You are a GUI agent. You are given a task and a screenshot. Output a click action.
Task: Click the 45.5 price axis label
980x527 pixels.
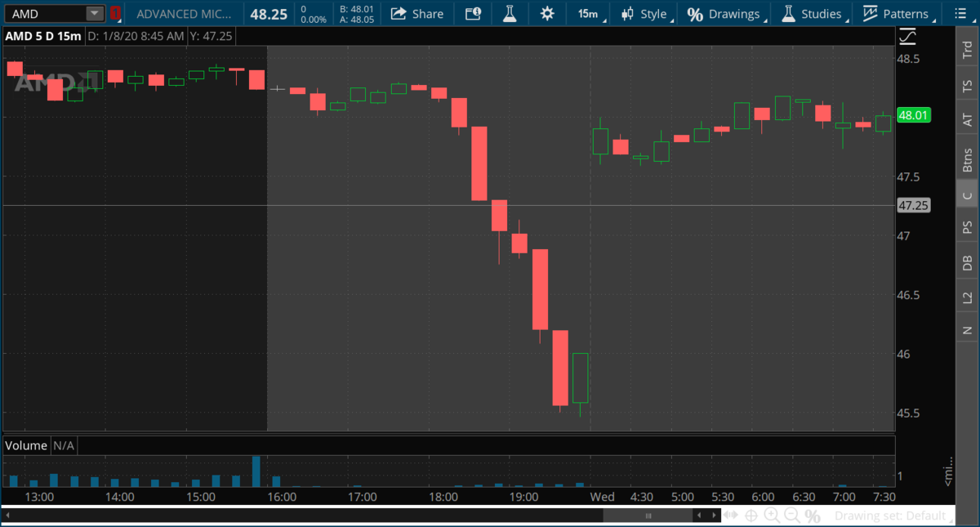[x=909, y=413]
